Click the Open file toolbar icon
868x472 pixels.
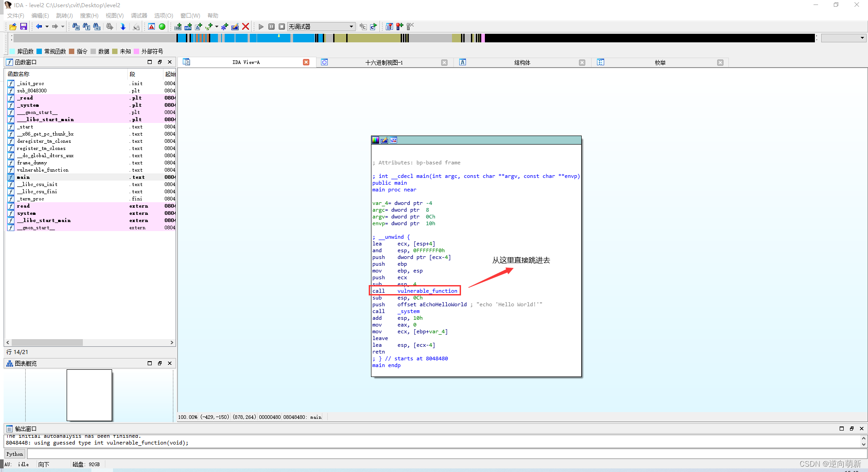[x=13, y=27]
